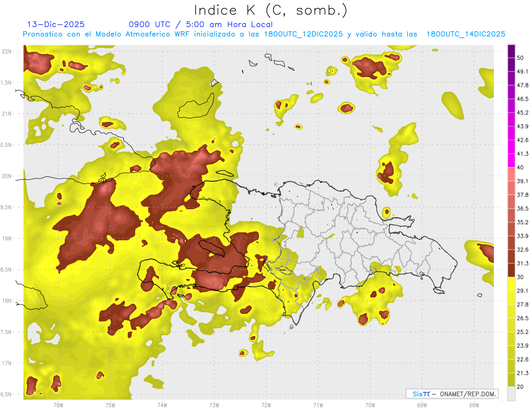This screenshot has width=532, height=411.
Task: Click colorbar value "50"
Action: click(521, 58)
